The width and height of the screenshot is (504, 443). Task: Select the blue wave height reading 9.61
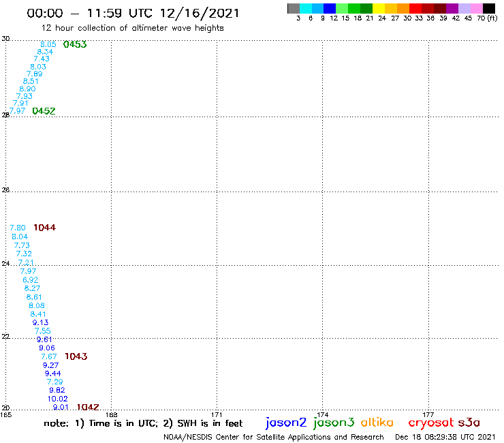pyautogui.click(x=44, y=339)
